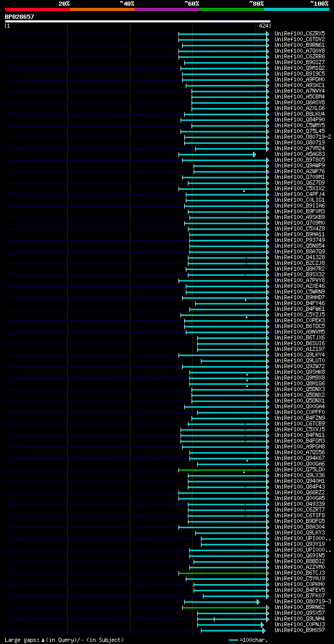Click the UniRef100_A5AG83 label
Image resolution: width=334 pixels, height=644 pixels.
tap(300, 154)
